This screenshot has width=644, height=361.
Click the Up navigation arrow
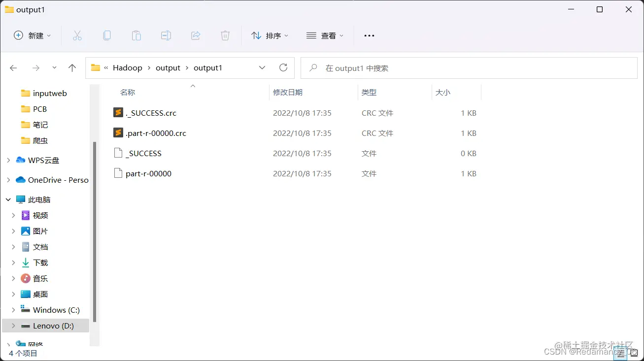pyautogui.click(x=72, y=67)
